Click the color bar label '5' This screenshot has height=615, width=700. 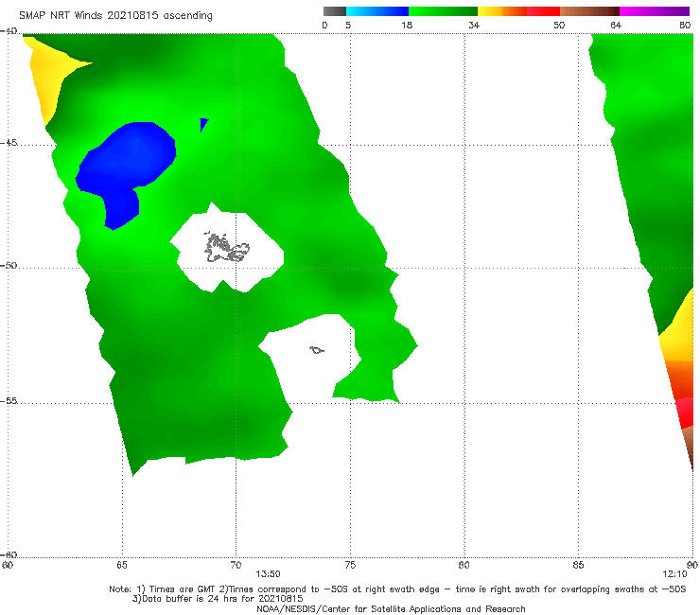[348, 25]
